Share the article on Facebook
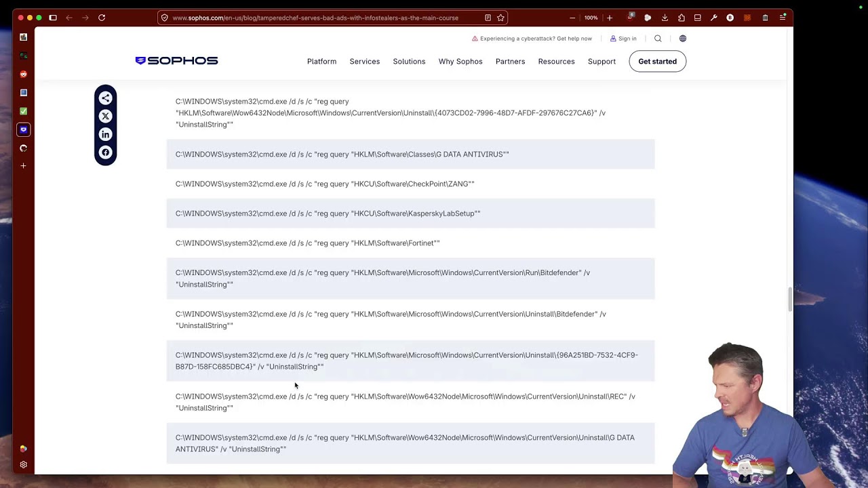This screenshot has height=488, width=868. coord(105,152)
